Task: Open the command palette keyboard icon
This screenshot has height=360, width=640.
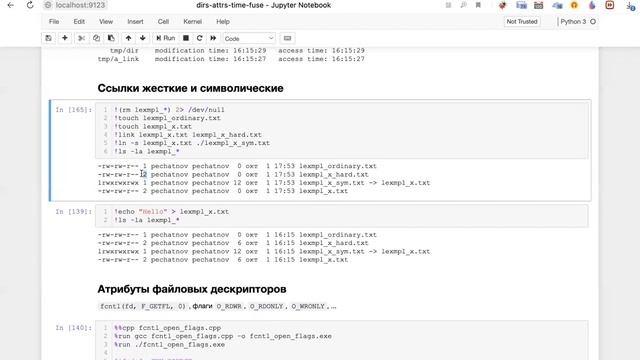Action: [x=287, y=38]
